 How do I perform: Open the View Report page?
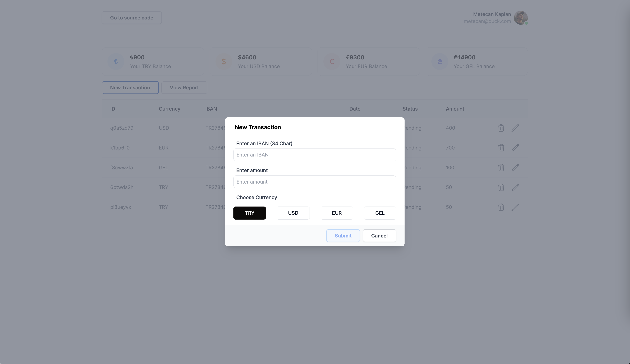pos(184,88)
